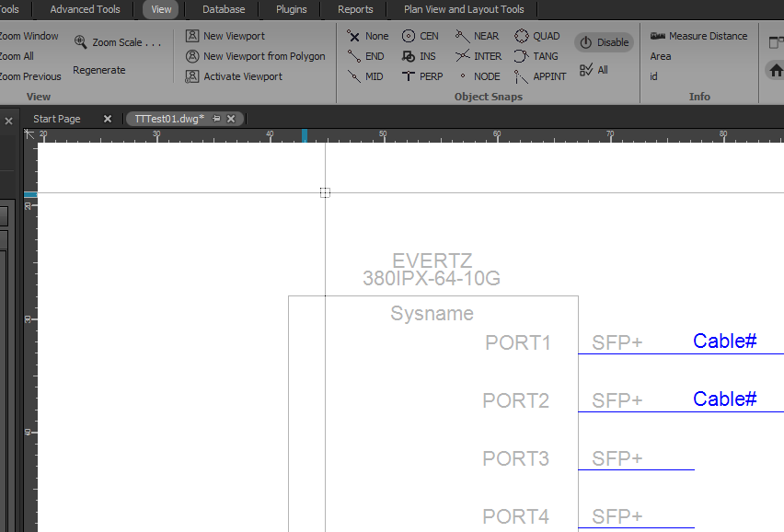Viewport: 784px width, 532px height.
Task: Click the blue cursor marker on horizontal ruler
Action: click(305, 135)
